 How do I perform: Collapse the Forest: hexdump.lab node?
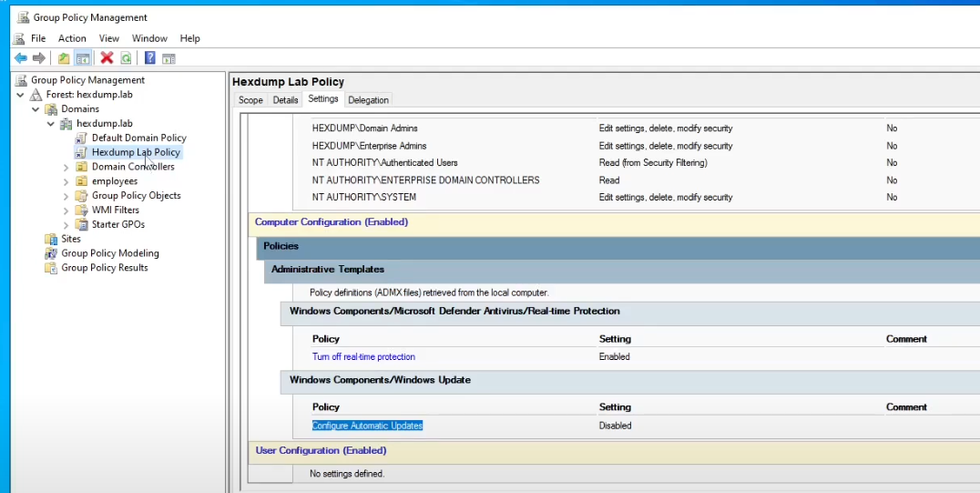pos(20,95)
